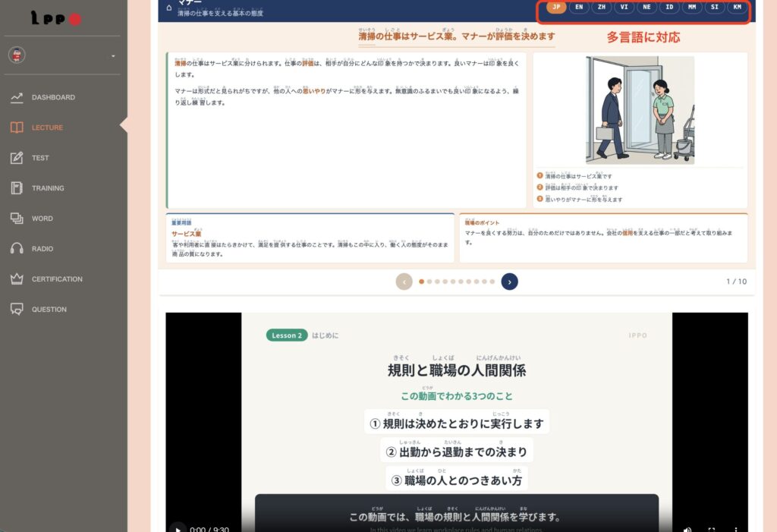
Task: Switch lecture language to ZH
Action: coord(602,7)
